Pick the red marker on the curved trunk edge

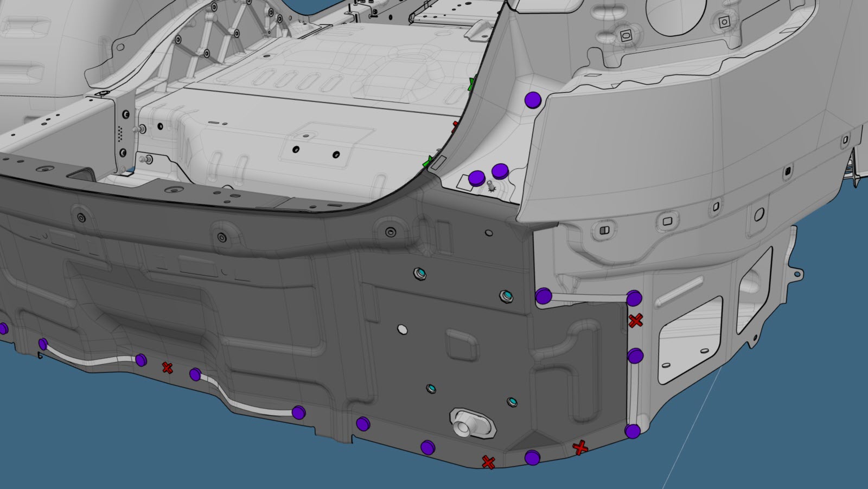pos(455,126)
